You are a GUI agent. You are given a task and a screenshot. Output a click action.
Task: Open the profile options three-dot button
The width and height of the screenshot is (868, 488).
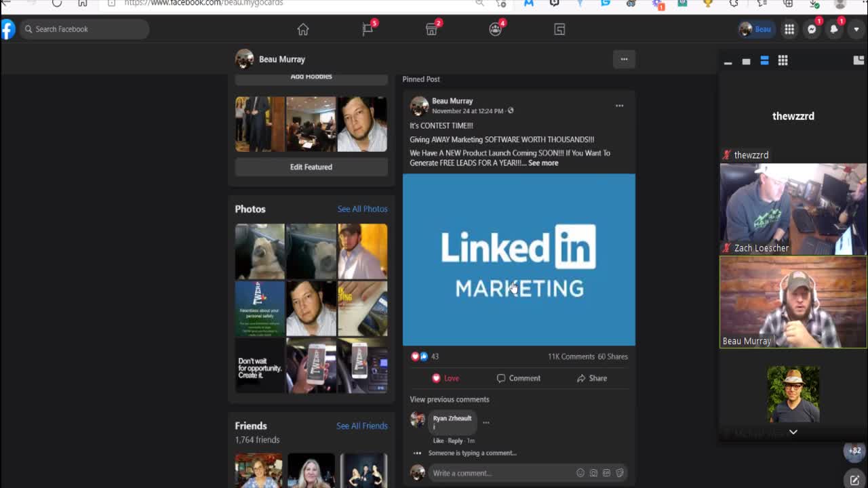click(624, 59)
